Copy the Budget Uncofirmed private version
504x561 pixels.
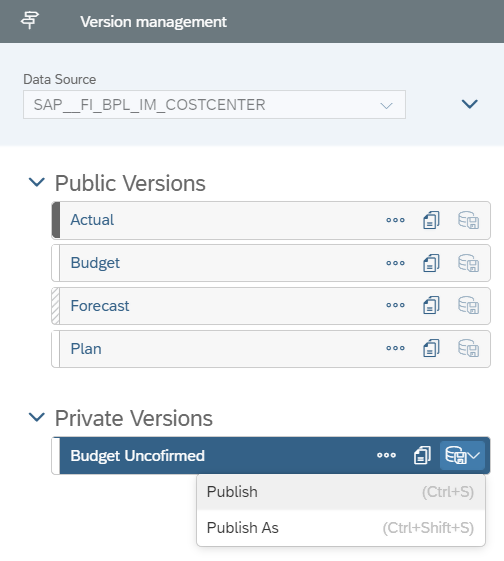pos(422,455)
